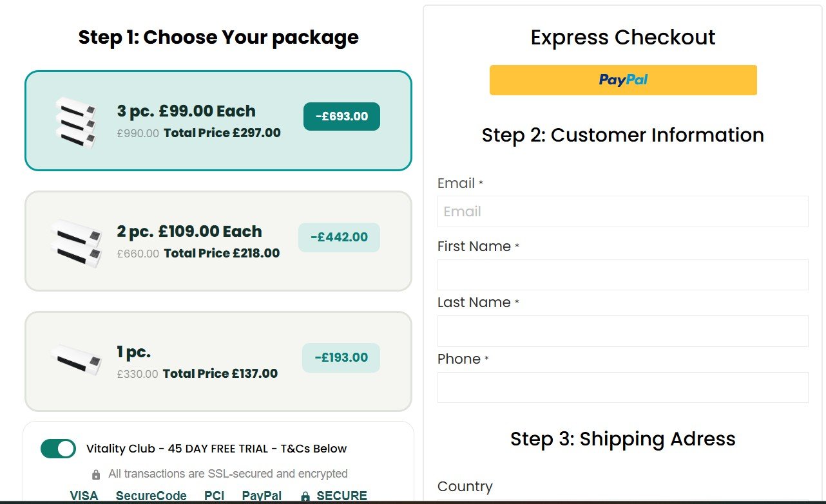Click the -£693.00 savings badge
The width and height of the screenshot is (826, 504).
(x=341, y=117)
